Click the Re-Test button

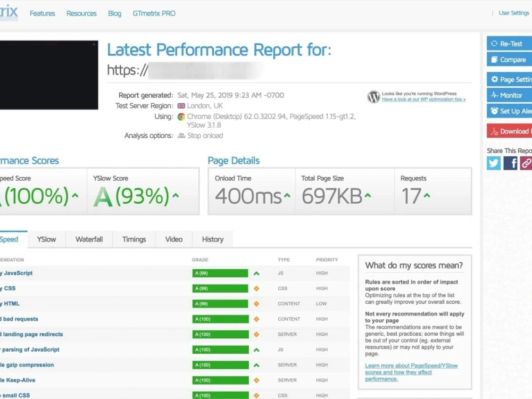click(509, 44)
